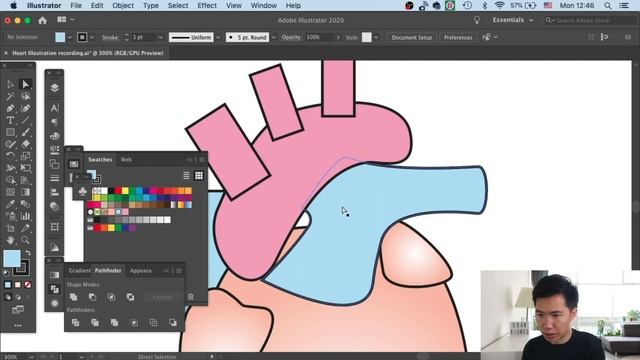Enable Draw Normal mode

(x=8, y=297)
